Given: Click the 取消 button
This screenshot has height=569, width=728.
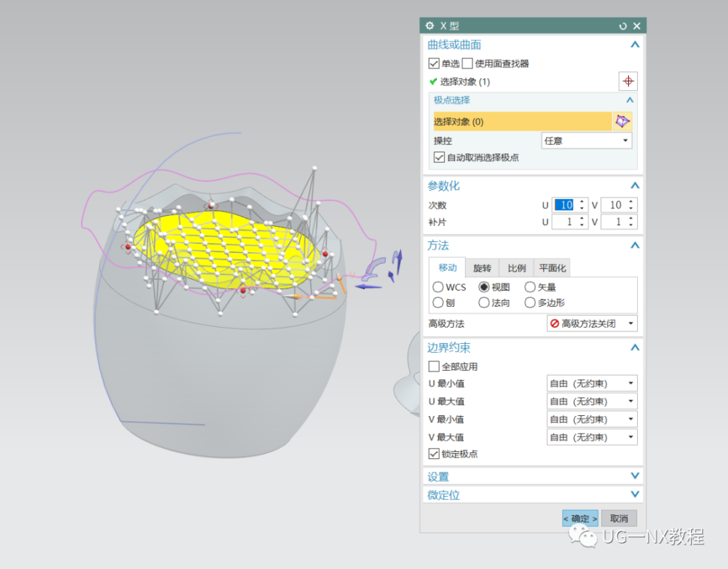Looking at the screenshot, I should tap(619, 518).
